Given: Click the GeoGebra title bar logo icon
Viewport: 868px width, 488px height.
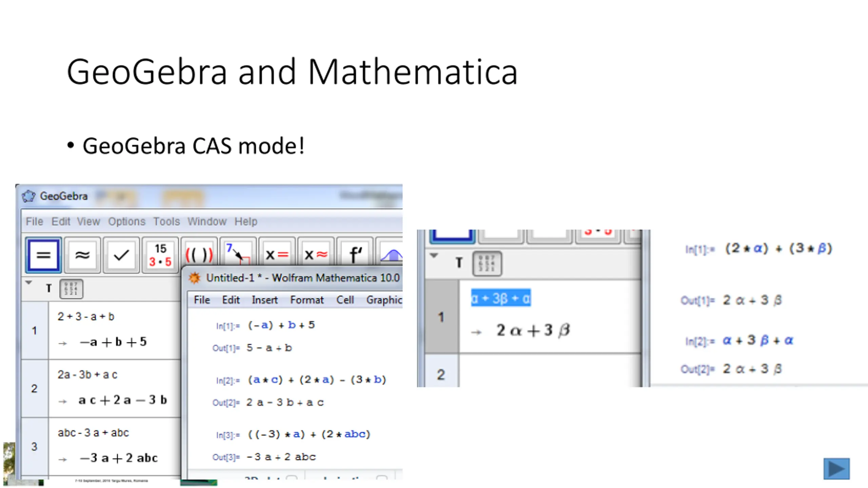Looking at the screenshot, I should [28, 196].
